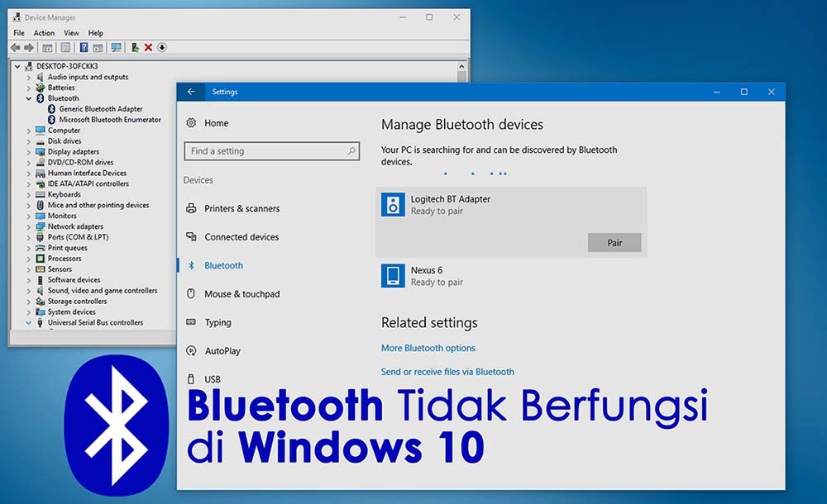Collapse the DESKTOP-3OFCKK3 root node
The height and width of the screenshot is (504, 827).
17,66
